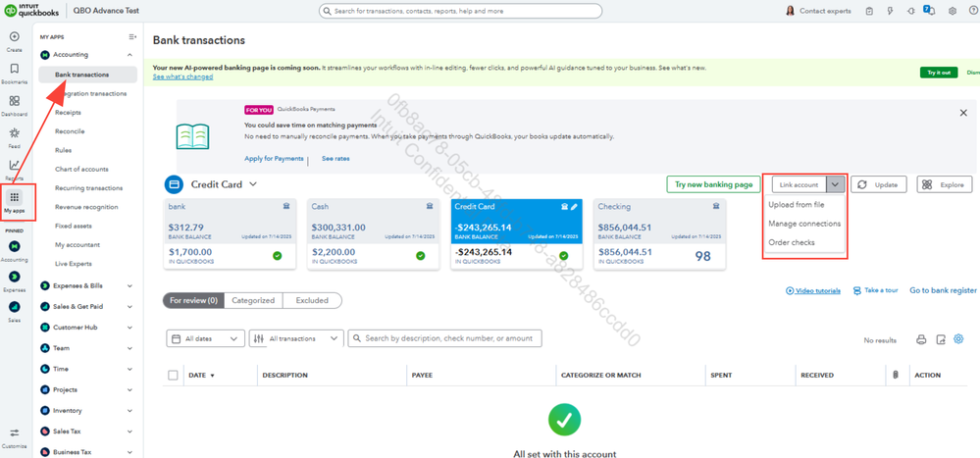Image resolution: width=980 pixels, height=458 pixels.
Task: Click the Go to bank register link
Action: click(x=943, y=290)
